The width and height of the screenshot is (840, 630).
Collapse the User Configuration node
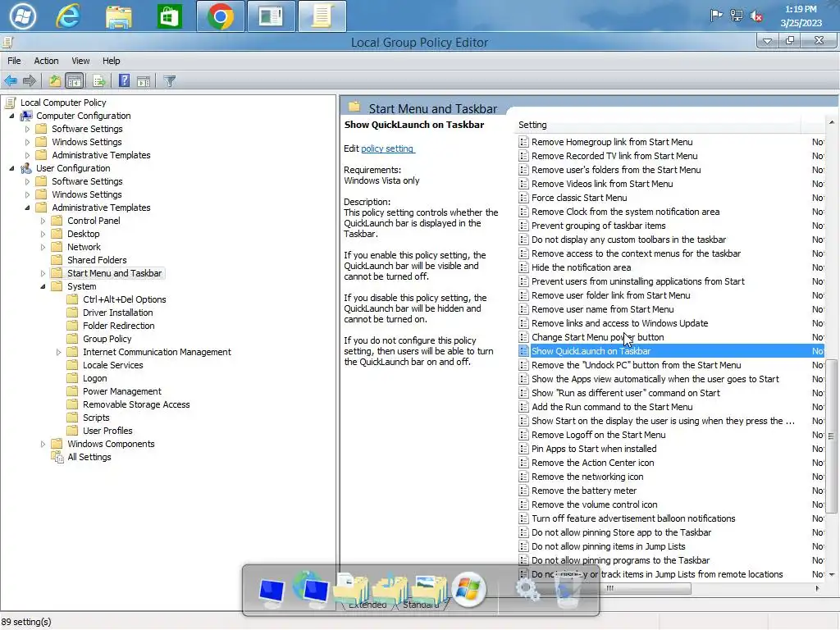click(x=11, y=168)
